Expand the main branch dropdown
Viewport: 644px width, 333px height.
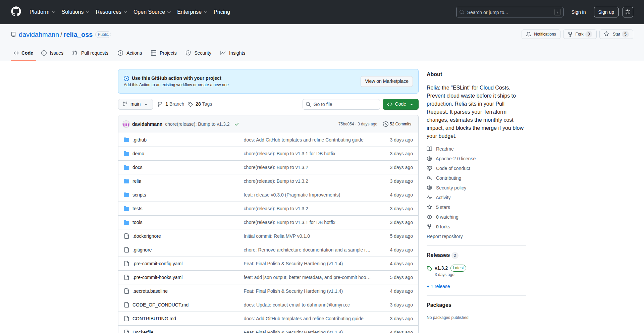tap(135, 104)
